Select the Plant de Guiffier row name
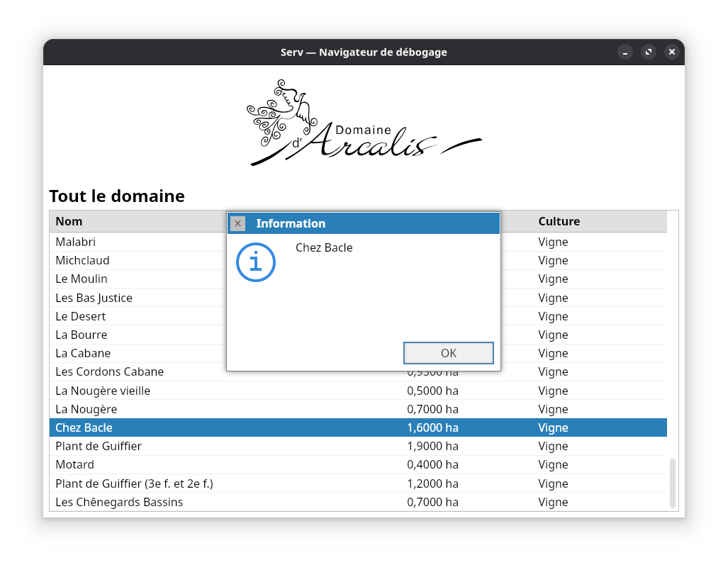Screen dimensions: 728x565 click(99, 446)
